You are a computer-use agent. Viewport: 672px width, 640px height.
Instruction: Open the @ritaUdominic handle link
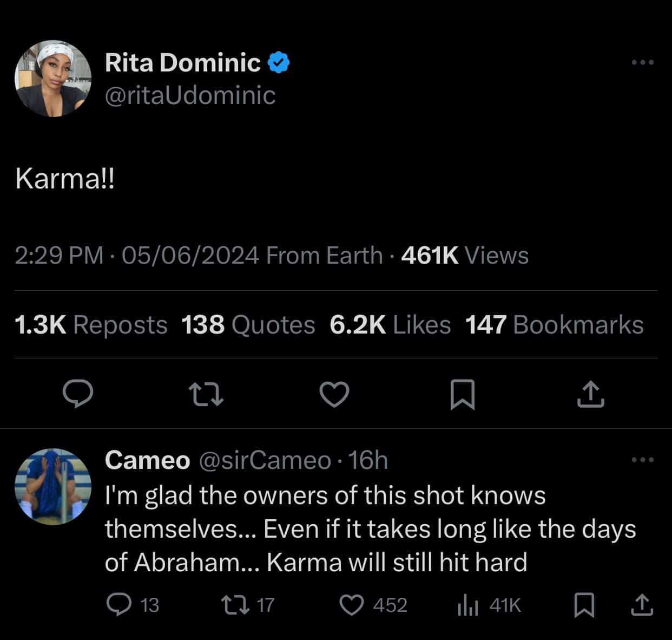point(190,95)
